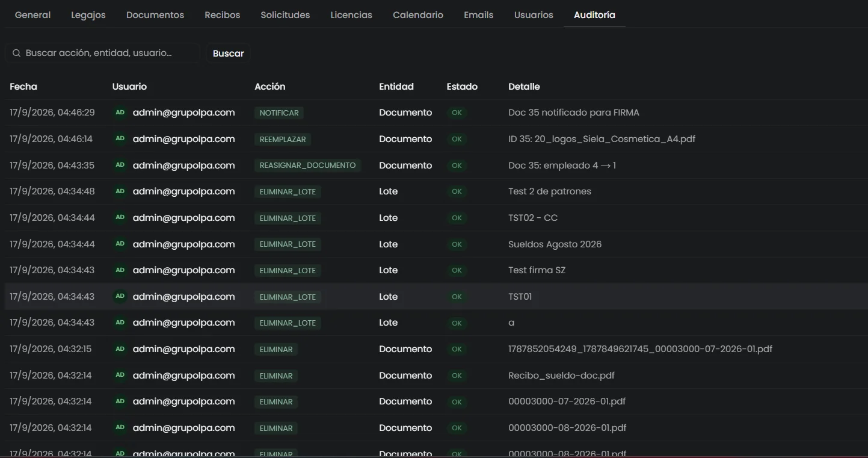The width and height of the screenshot is (868, 458).
Task: Click the Fecha column header
Action: (23, 87)
